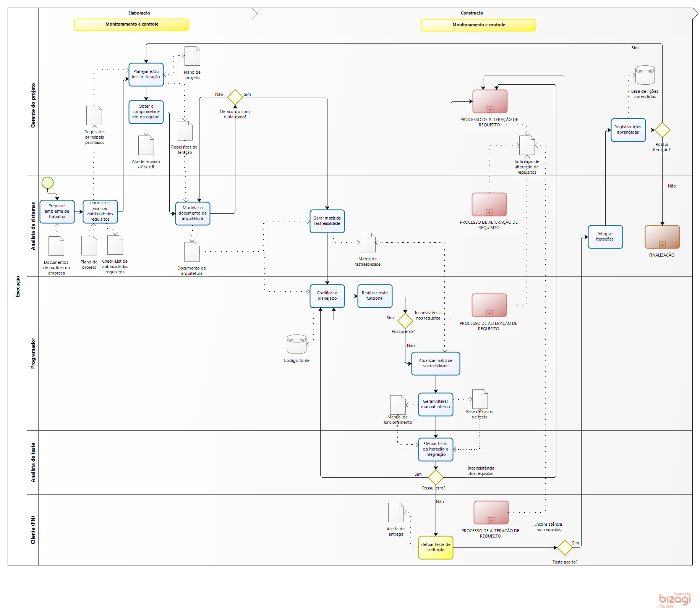Click the Base de casos de teste document

(x=480, y=399)
